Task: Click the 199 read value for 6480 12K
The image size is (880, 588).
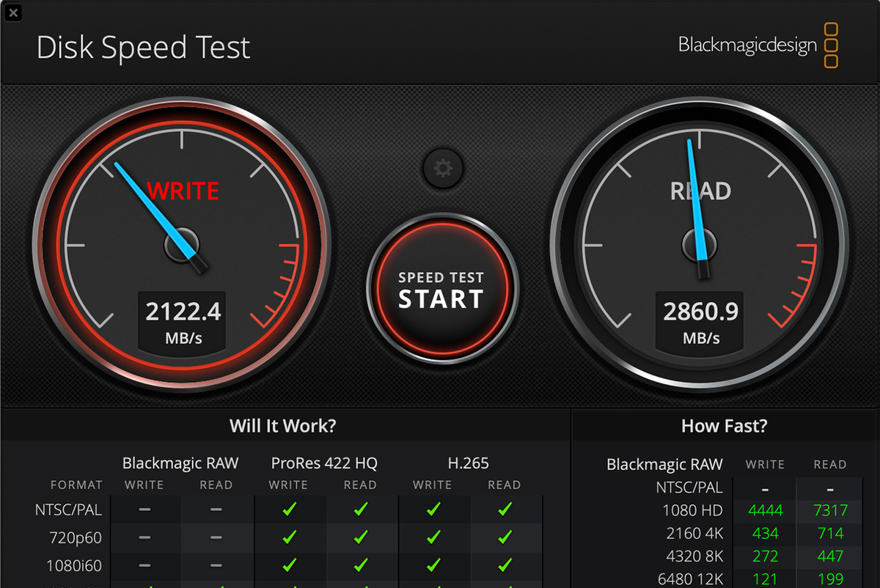Action: (830, 579)
